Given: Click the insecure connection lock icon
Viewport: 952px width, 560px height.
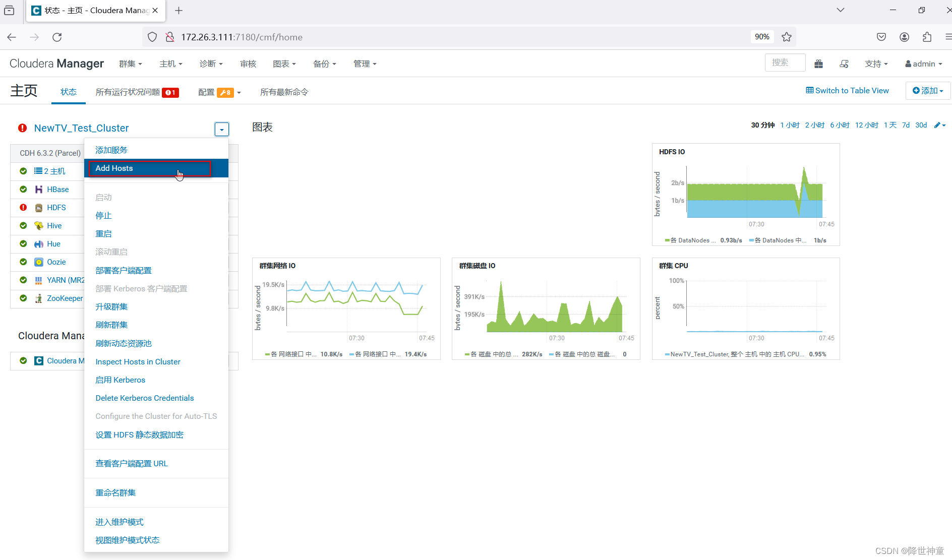Looking at the screenshot, I should point(170,37).
